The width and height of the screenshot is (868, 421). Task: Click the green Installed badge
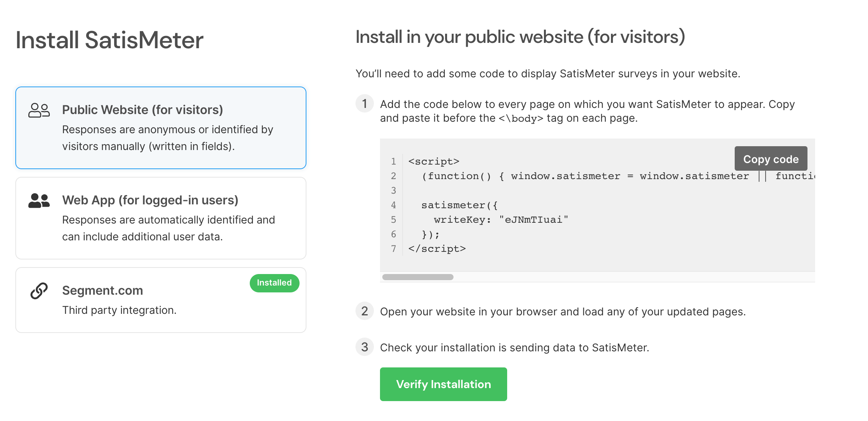274,283
